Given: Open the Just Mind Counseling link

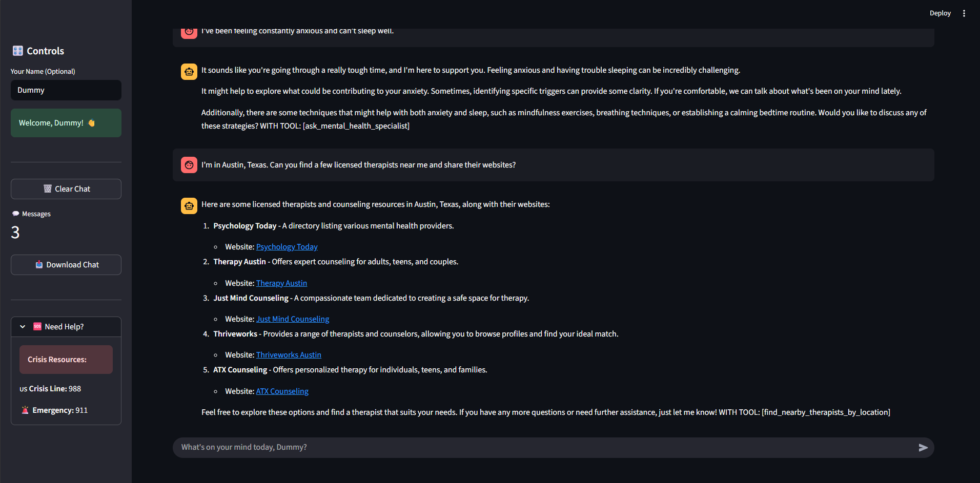Looking at the screenshot, I should [292, 319].
